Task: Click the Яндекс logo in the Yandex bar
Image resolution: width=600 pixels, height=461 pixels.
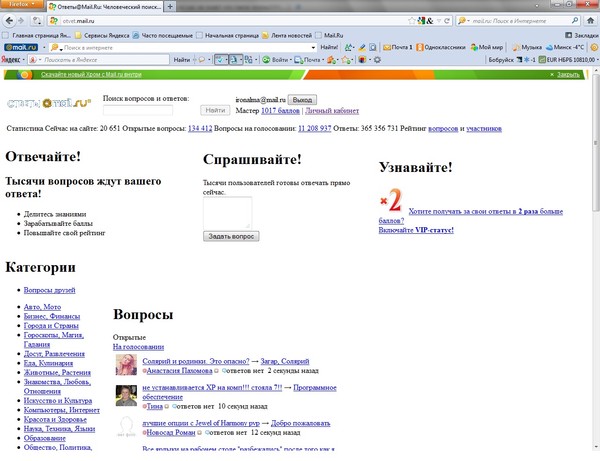Action: click(x=11, y=60)
